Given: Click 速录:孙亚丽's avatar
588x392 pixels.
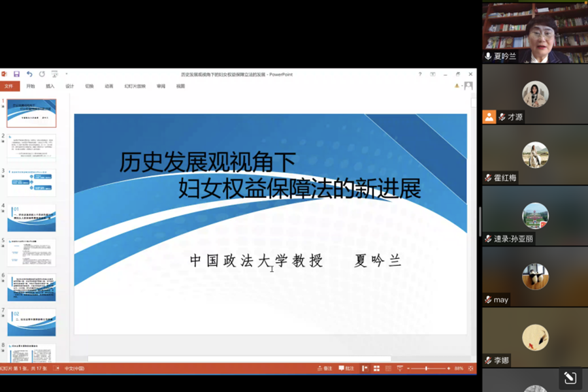Looking at the screenshot, I should 535,216.
